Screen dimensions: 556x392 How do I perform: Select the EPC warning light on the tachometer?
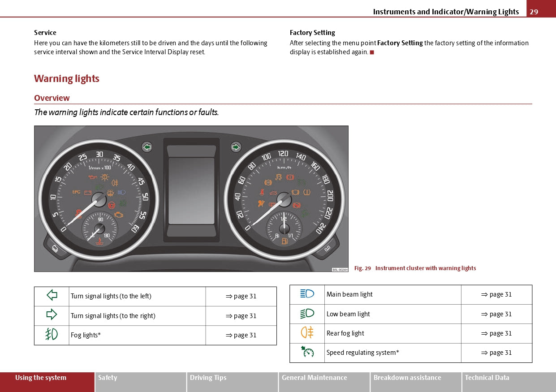(x=77, y=192)
